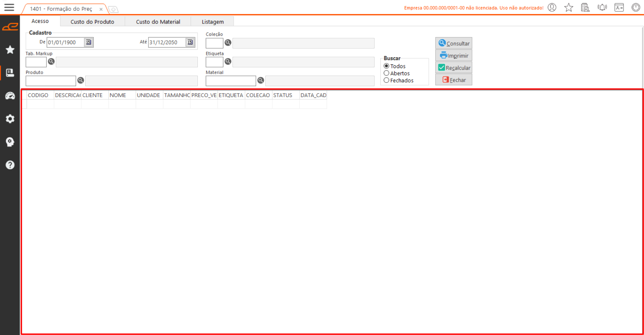Viewport: 644px width, 335px height.
Task: Open Tab. Markup lookup search
Action: click(51, 62)
